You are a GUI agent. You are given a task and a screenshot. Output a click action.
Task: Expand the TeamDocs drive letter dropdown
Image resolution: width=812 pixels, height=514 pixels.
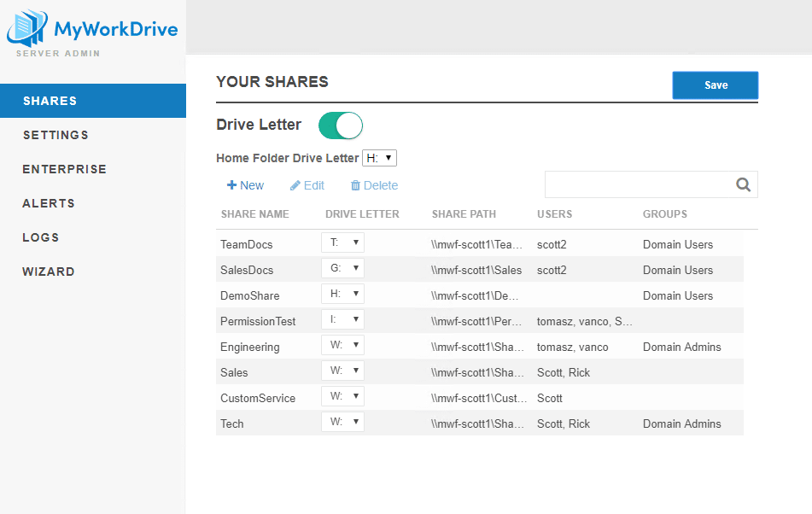[x=342, y=242]
